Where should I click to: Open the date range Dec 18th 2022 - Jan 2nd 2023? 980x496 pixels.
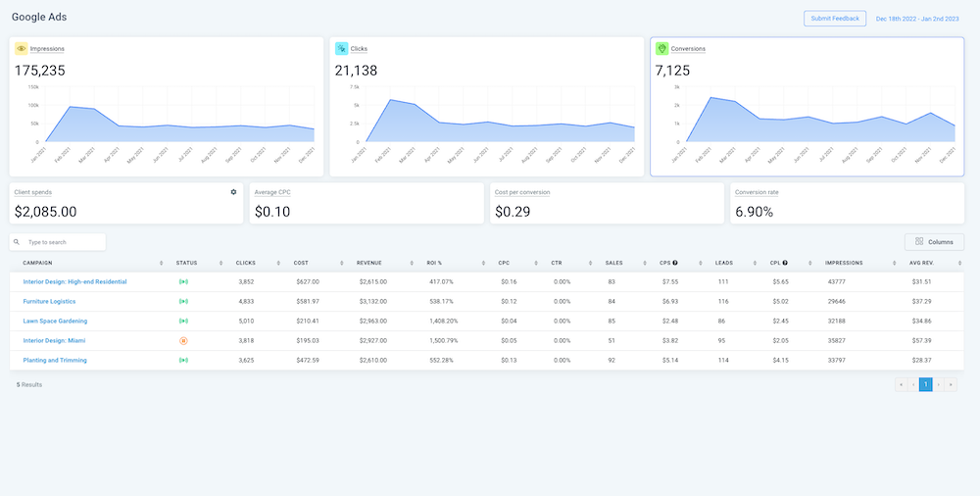click(917, 19)
